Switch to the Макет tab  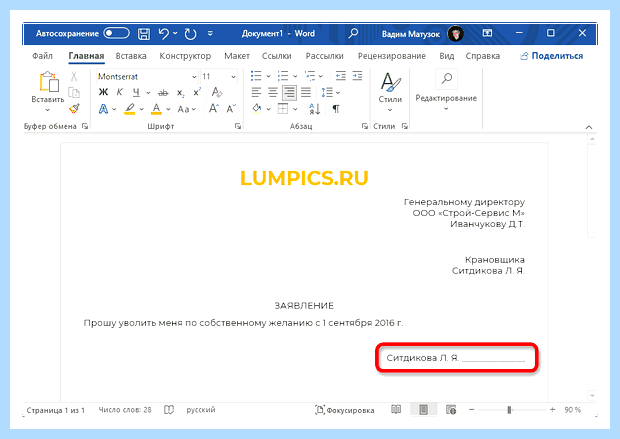(x=237, y=56)
